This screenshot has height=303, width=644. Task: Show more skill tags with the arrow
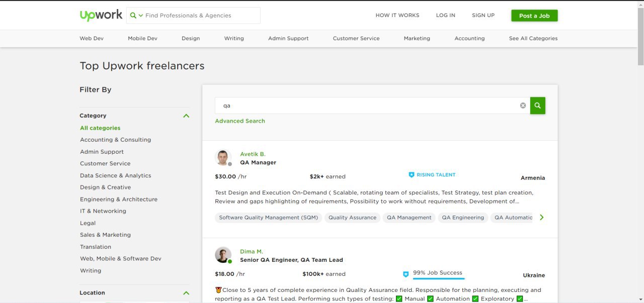click(x=542, y=218)
